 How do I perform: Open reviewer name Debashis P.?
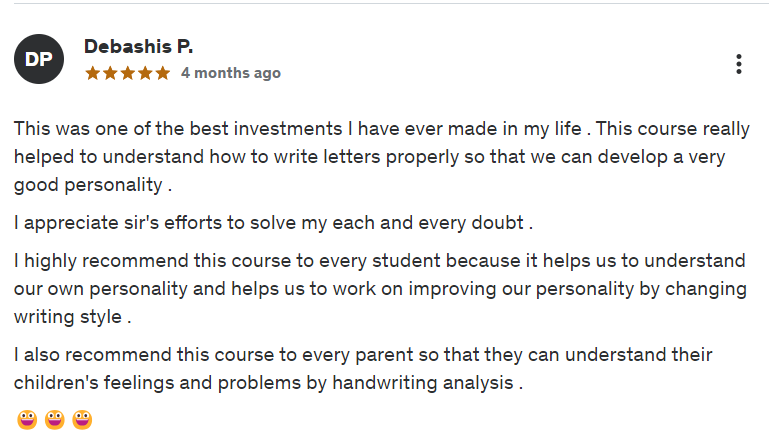click(139, 47)
